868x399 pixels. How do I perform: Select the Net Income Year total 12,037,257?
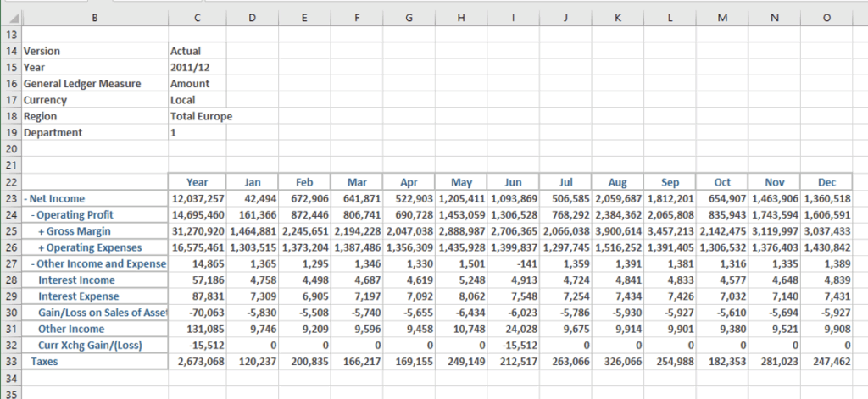coord(197,197)
